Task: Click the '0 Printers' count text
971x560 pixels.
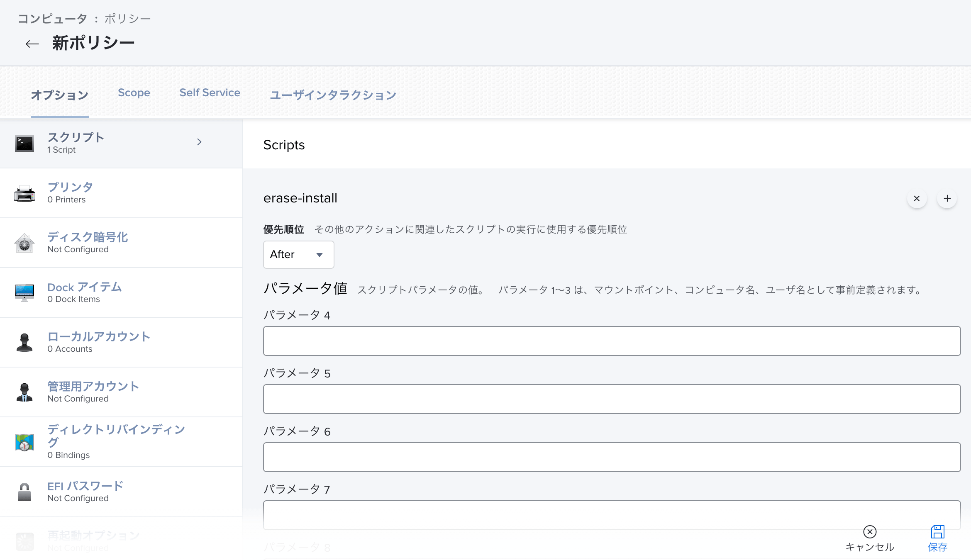Action: pyautogui.click(x=66, y=200)
